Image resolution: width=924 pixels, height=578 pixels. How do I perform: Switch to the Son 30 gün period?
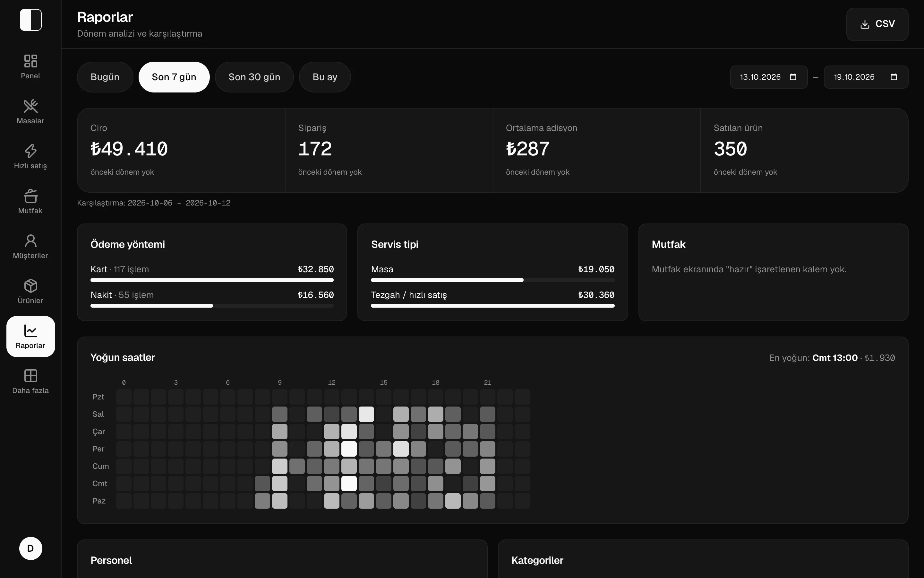coord(254,77)
